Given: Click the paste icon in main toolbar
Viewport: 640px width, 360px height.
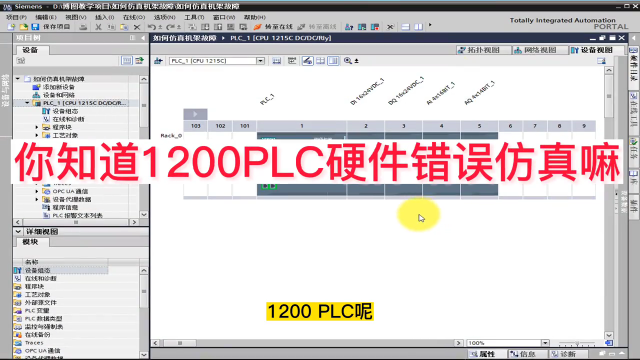Looking at the screenshot, I should coord(124,27).
